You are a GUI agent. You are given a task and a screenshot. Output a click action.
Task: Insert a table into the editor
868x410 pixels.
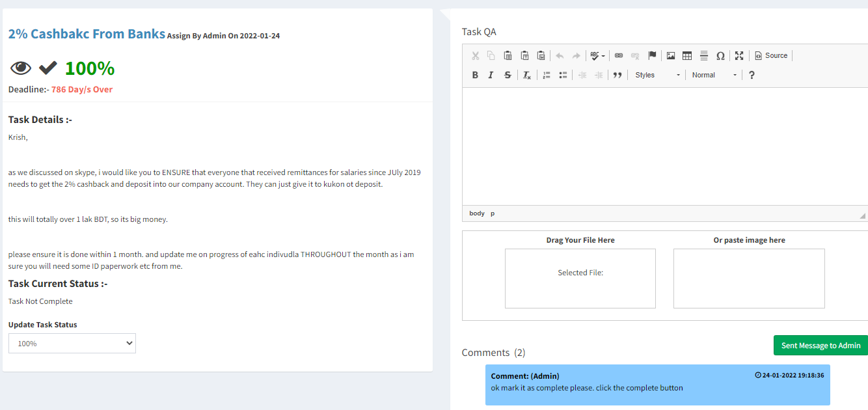point(687,55)
